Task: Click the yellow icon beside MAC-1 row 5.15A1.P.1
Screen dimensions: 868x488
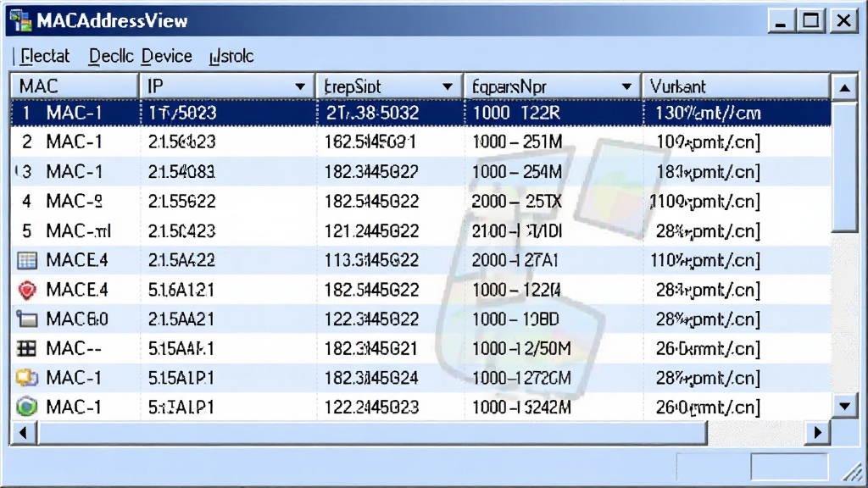Action: pos(26,378)
